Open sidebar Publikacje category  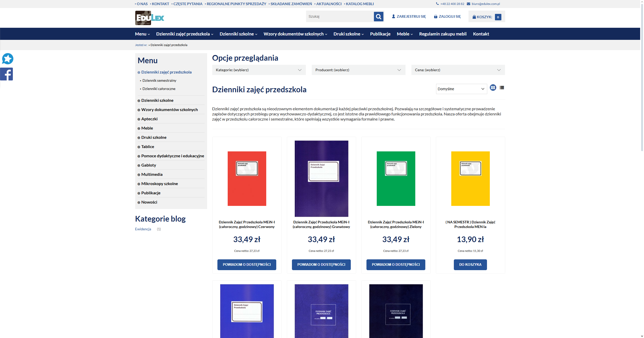click(151, 193)
